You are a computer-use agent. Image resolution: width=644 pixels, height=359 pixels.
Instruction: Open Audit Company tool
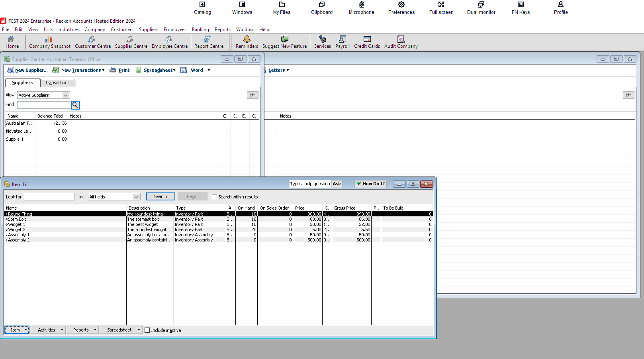click(401, 42)
